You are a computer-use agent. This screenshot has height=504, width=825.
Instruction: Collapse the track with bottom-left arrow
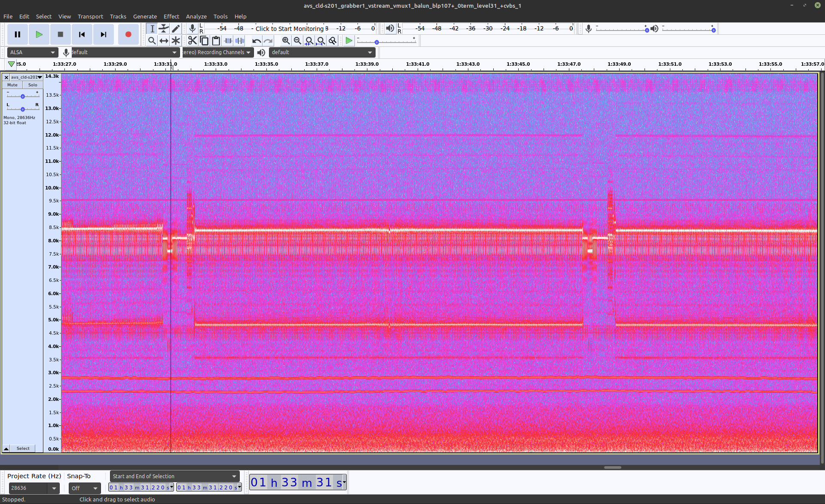pos(6,449)
